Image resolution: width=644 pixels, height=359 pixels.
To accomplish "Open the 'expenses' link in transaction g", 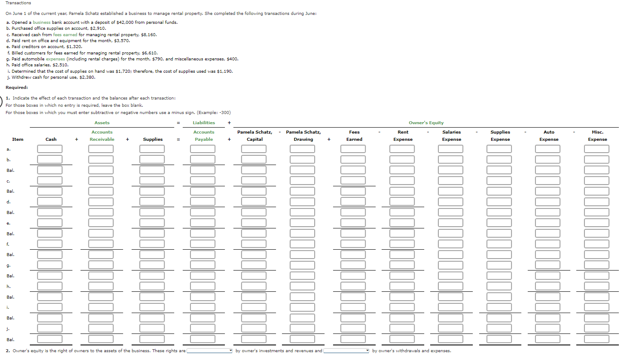I will (55, 59).
